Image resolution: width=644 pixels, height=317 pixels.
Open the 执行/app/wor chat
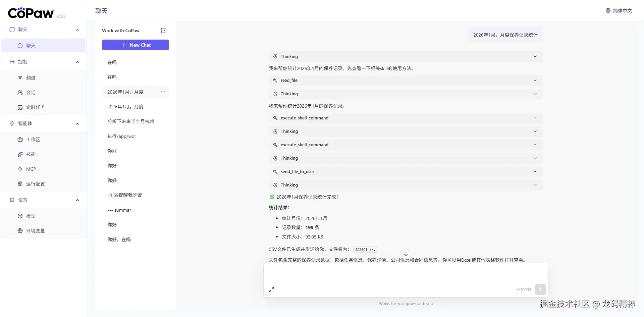click(136, 136)
